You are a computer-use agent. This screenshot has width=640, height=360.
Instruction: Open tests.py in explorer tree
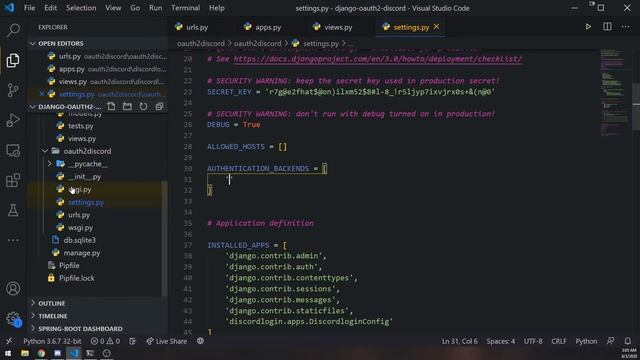[x=80, y=126]
